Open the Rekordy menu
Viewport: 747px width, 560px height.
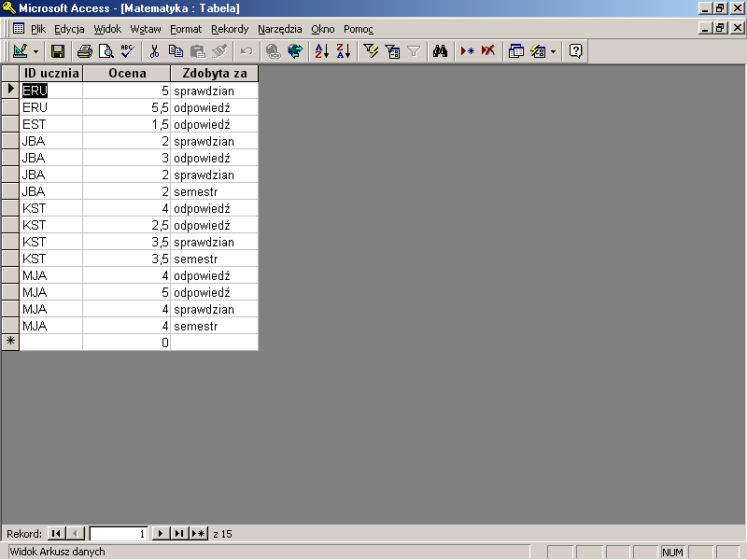(230, 29)
